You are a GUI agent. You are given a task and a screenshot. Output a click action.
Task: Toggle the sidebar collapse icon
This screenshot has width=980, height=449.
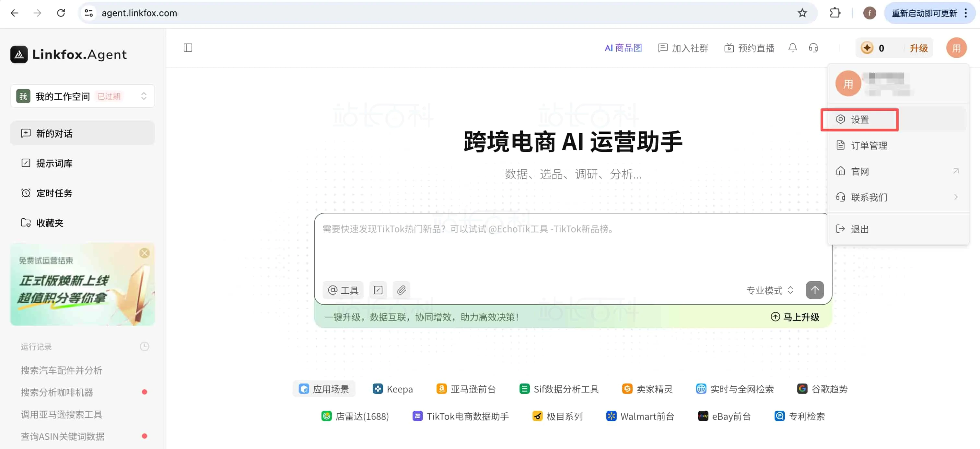188,48
